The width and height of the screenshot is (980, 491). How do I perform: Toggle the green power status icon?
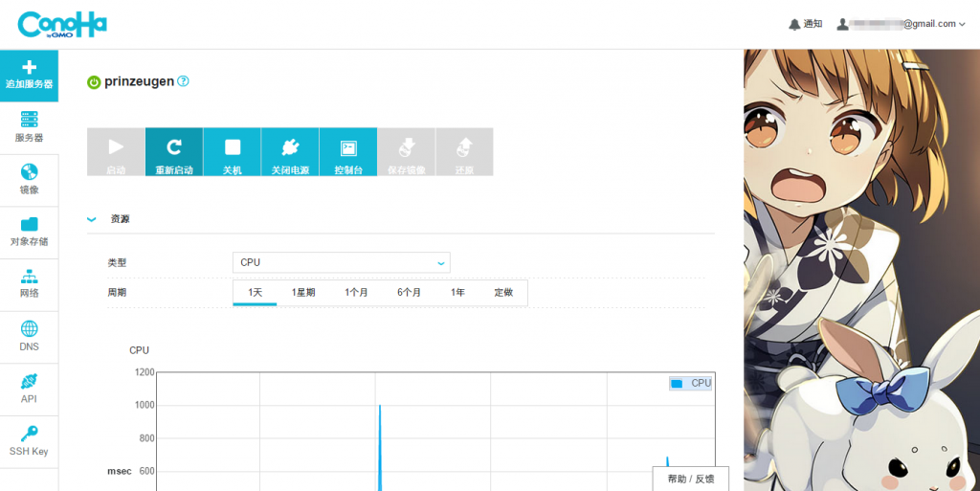tap(94, 82)
